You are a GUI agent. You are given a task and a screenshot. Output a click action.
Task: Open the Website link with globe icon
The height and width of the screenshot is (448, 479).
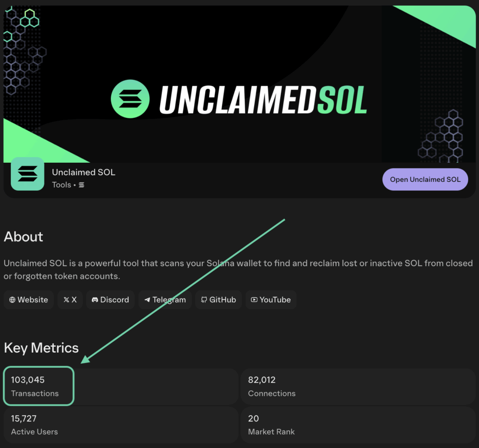[x=29, y=300]
